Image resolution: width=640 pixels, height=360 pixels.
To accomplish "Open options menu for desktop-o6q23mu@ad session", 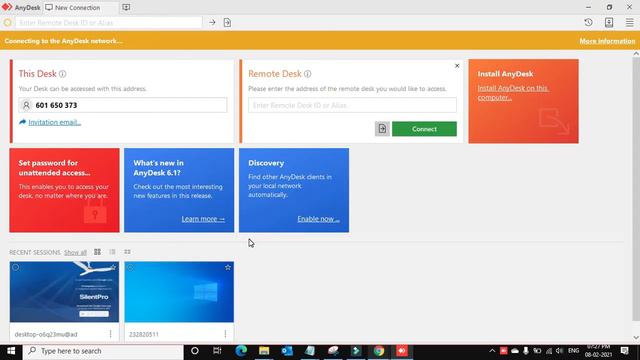I will tap(110, 334).
